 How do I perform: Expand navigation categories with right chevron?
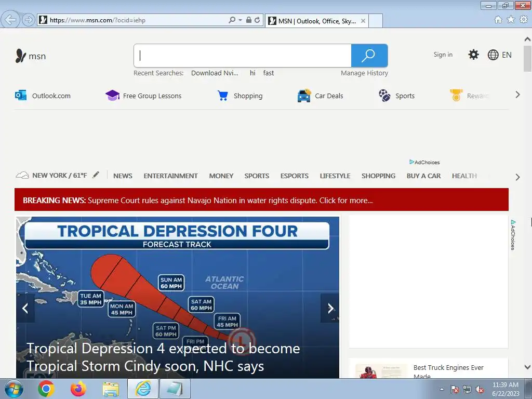[x=517, y=177]
